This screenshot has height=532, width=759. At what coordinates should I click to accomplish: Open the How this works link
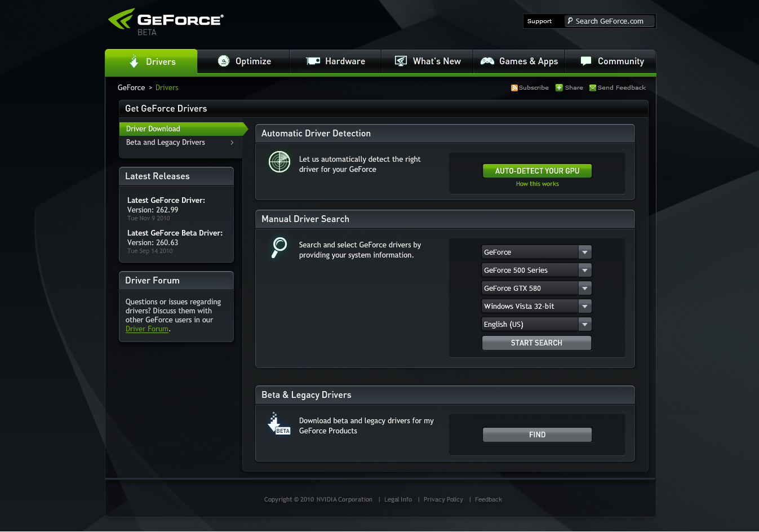pos(538,184)
